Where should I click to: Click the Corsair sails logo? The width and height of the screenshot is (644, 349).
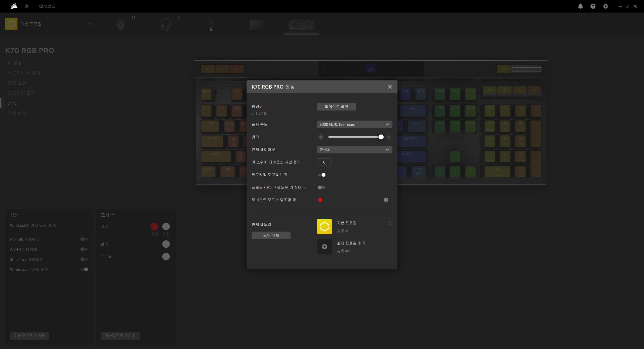click(14, 6)
